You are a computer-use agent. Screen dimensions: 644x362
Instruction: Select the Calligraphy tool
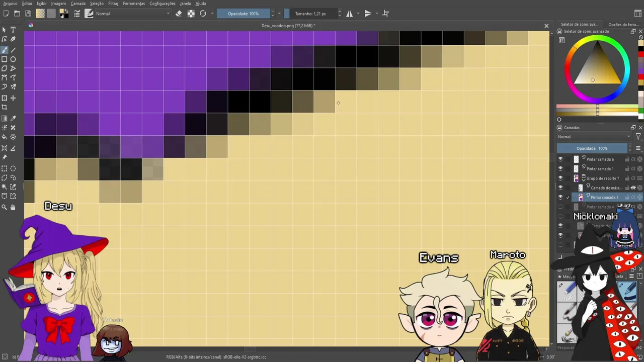click(13, 39)
